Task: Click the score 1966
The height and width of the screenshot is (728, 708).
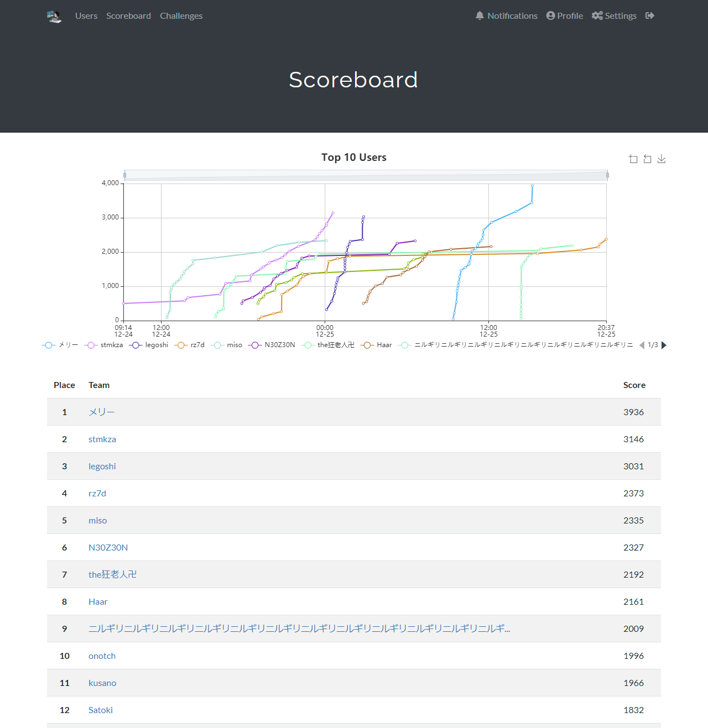Action: point(633,683)
